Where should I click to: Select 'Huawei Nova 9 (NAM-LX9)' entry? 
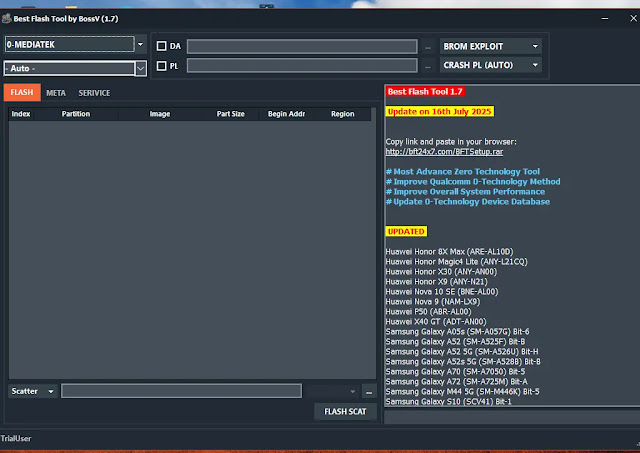pos(433,302)
